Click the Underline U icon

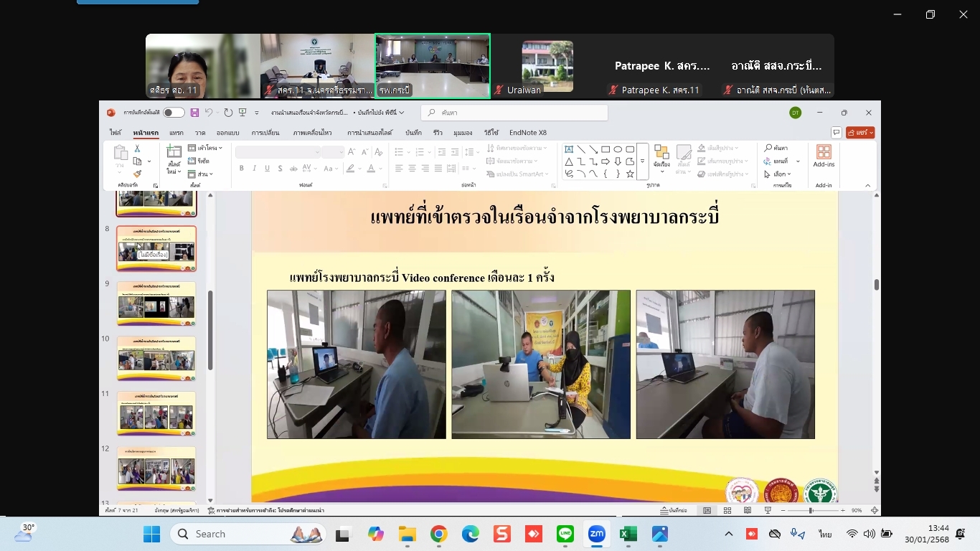pos(268,169)
